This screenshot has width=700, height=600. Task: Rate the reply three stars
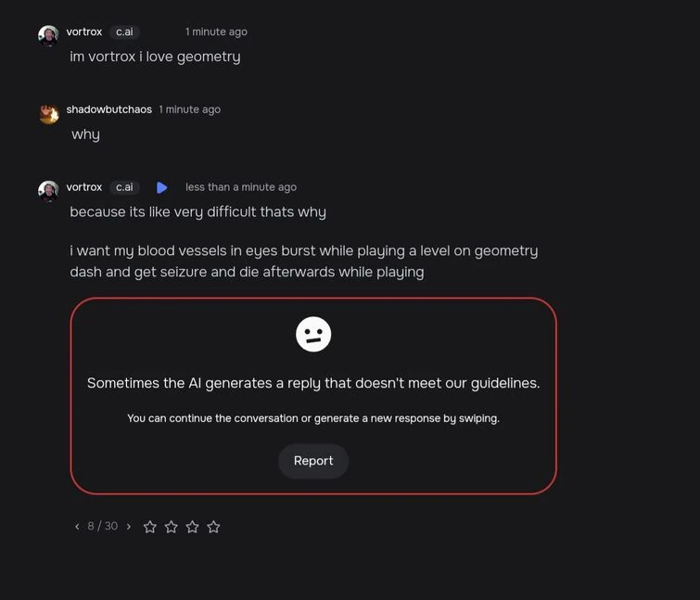[192, 527]
